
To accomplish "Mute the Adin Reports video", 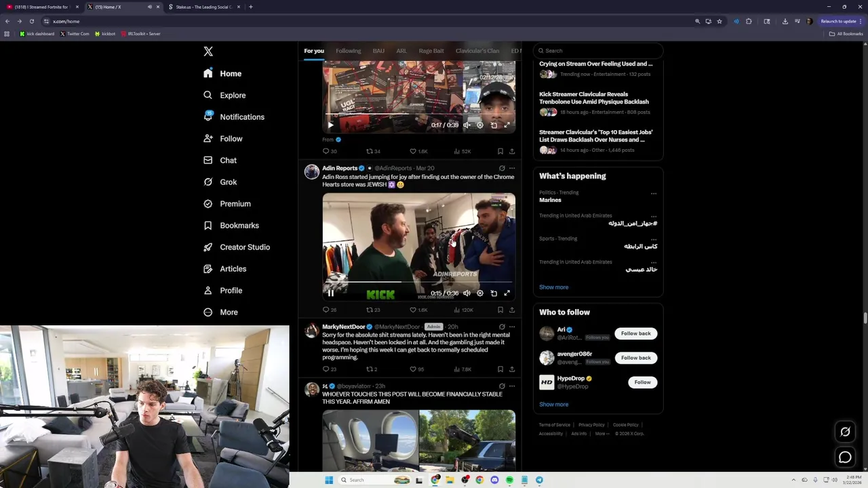I will 467,293.
